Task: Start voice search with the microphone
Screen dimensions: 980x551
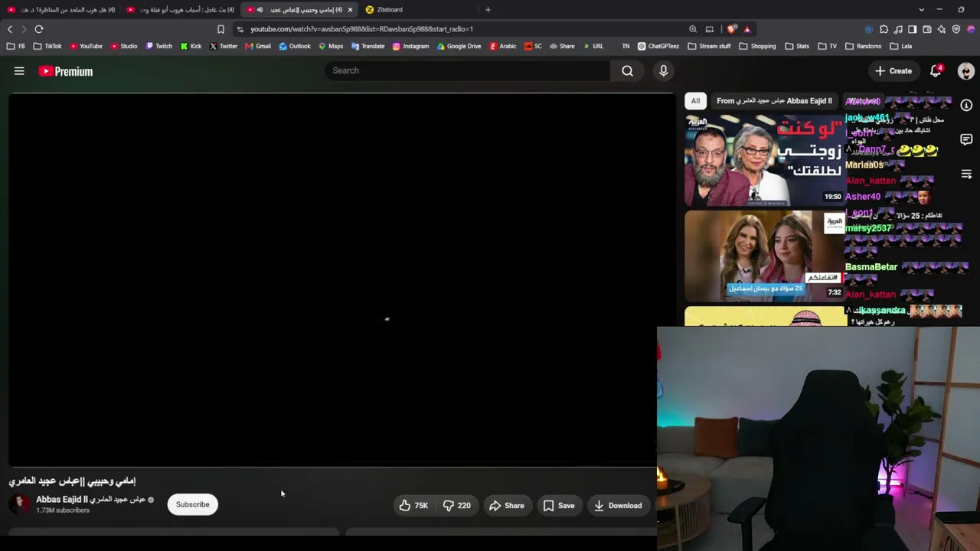Action: (663, 70)
